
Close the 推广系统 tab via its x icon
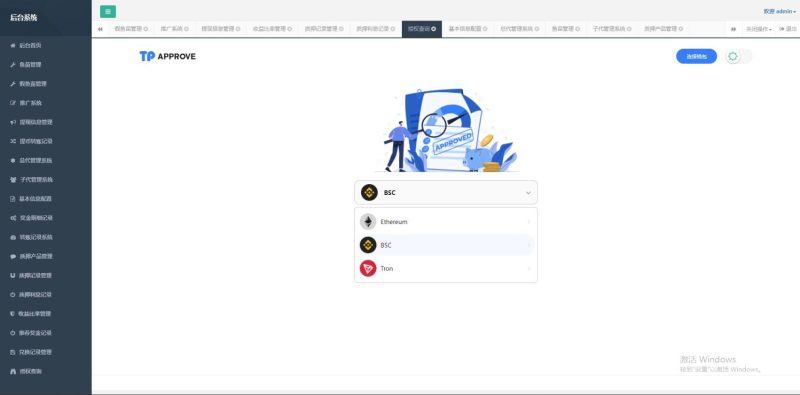(x=187, y=29)
